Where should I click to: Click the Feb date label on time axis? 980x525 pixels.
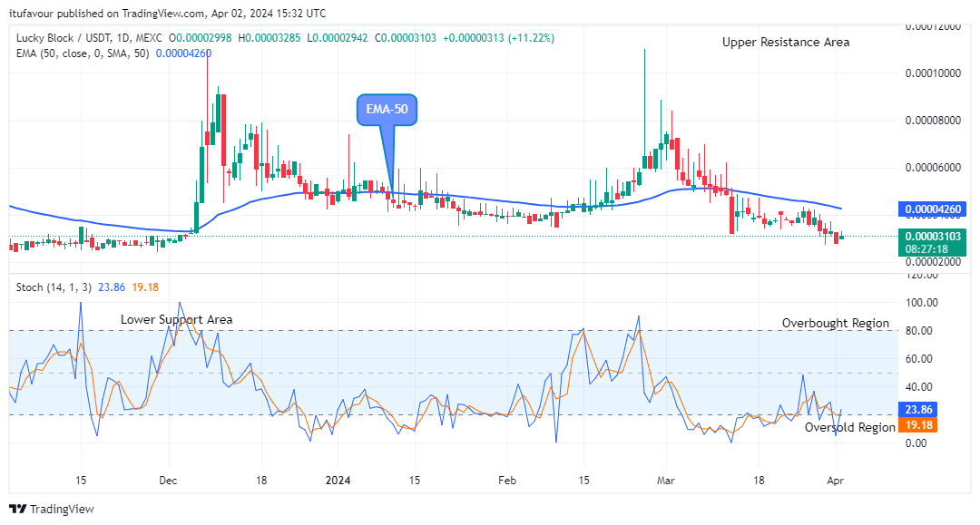pyautogui.click(x=507, y=481)
